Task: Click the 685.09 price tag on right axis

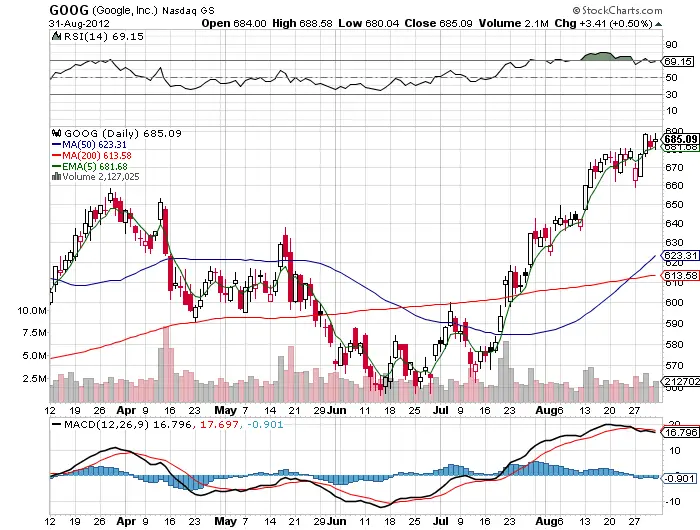Action: pos(680,139)
